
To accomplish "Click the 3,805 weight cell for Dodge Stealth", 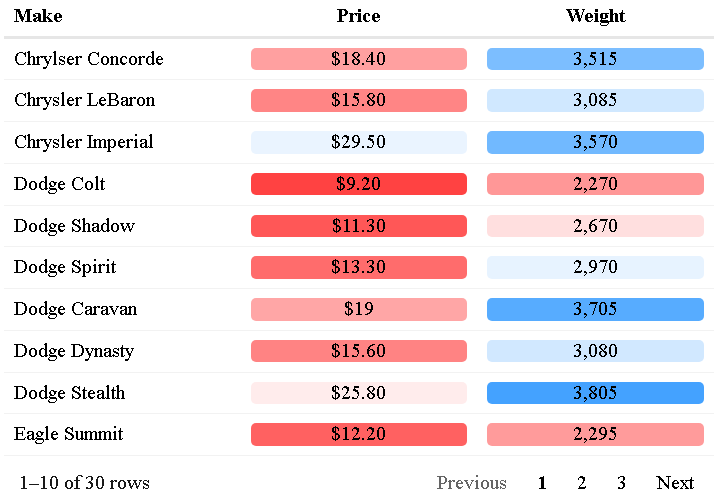I will pos(595,393).
